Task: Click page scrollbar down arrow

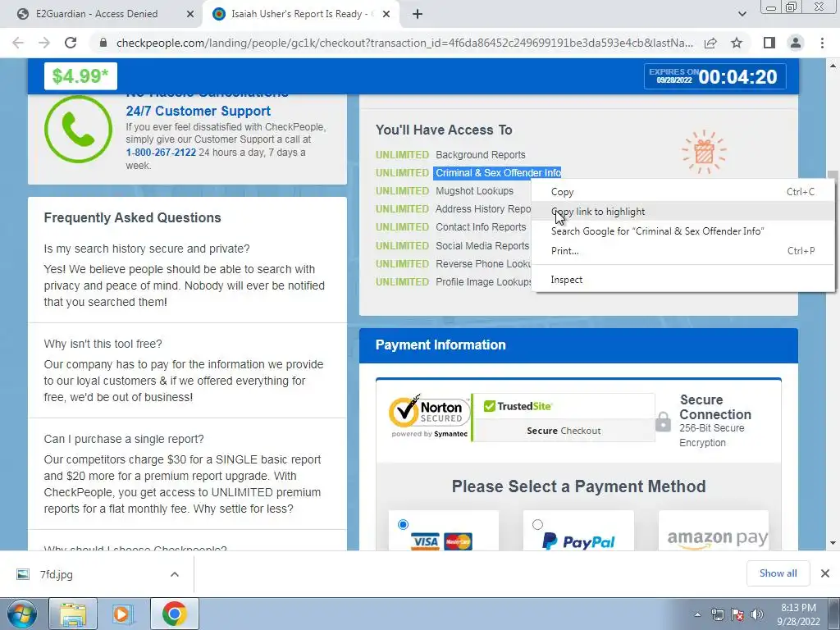Action: coord(833,543)
